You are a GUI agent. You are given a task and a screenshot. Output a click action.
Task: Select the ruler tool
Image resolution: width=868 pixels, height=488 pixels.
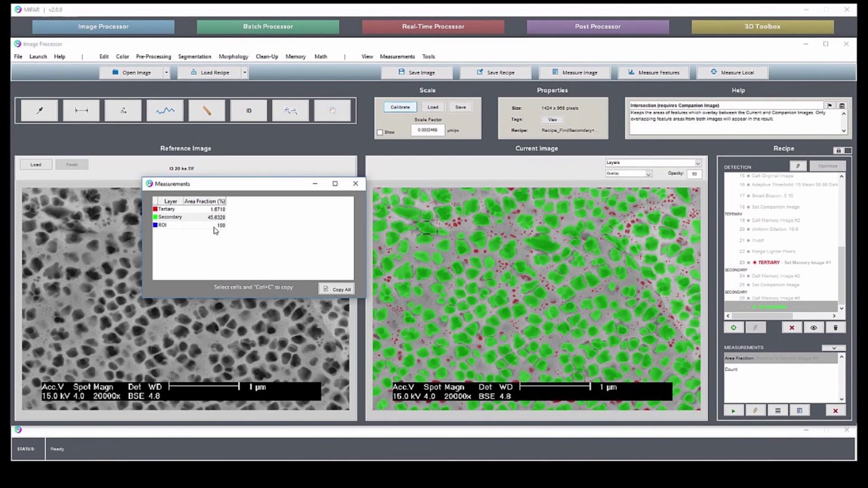coord(207,110)
